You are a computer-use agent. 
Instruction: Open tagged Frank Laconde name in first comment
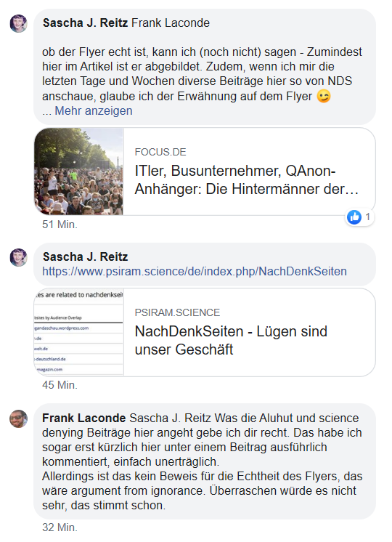171,23
